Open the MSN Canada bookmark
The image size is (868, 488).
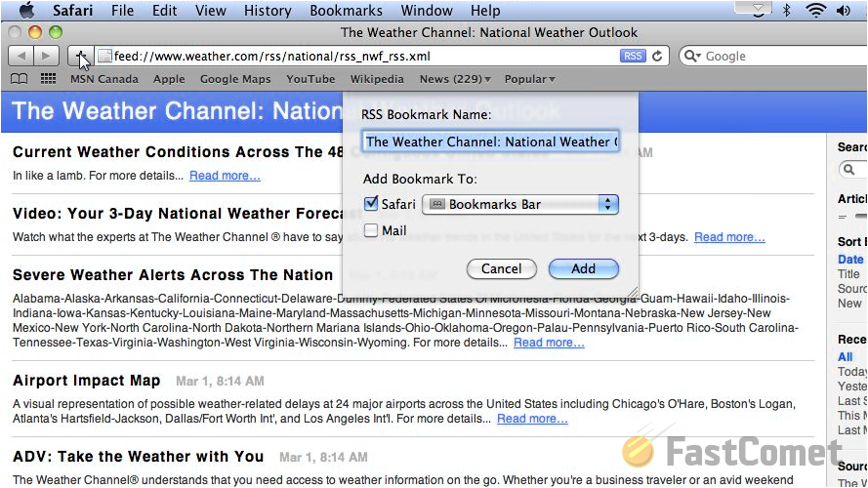click(x=104, y=79)
